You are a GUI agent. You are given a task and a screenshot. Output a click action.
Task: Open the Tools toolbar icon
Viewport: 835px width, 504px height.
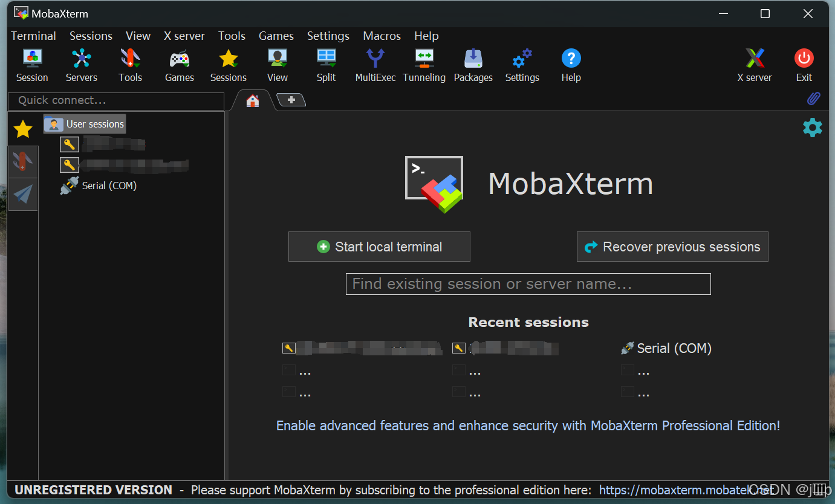pyautogui.click(x=130, y=65)
